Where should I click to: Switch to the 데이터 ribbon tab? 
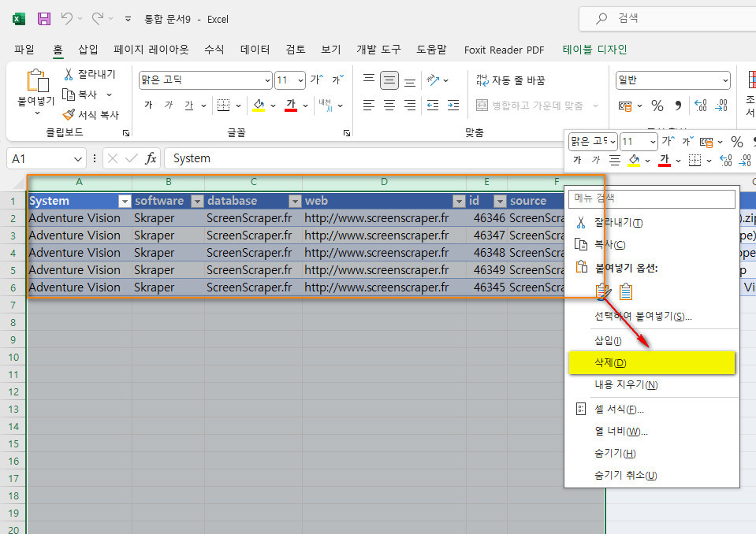pyautogui.click(x=255, y=50)
